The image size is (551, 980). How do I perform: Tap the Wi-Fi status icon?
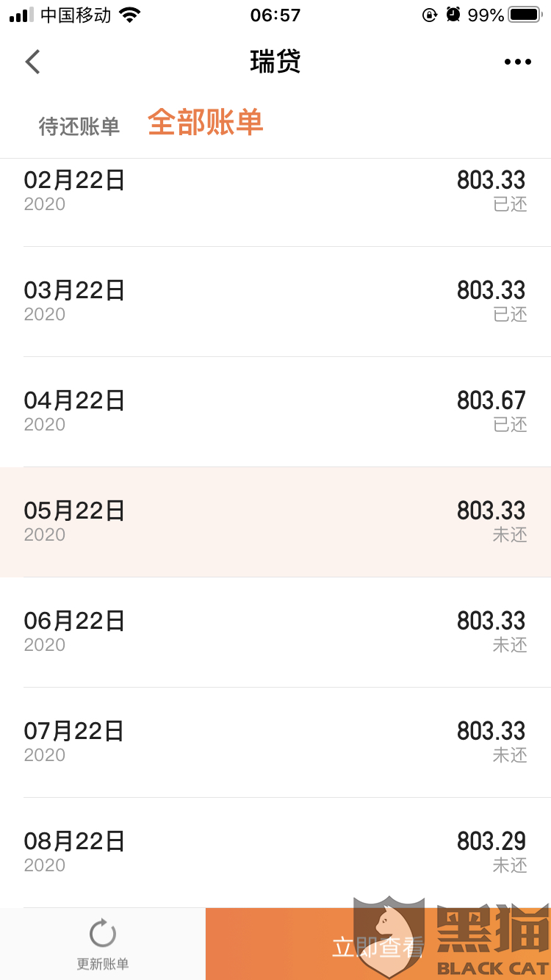coord(130,15)
